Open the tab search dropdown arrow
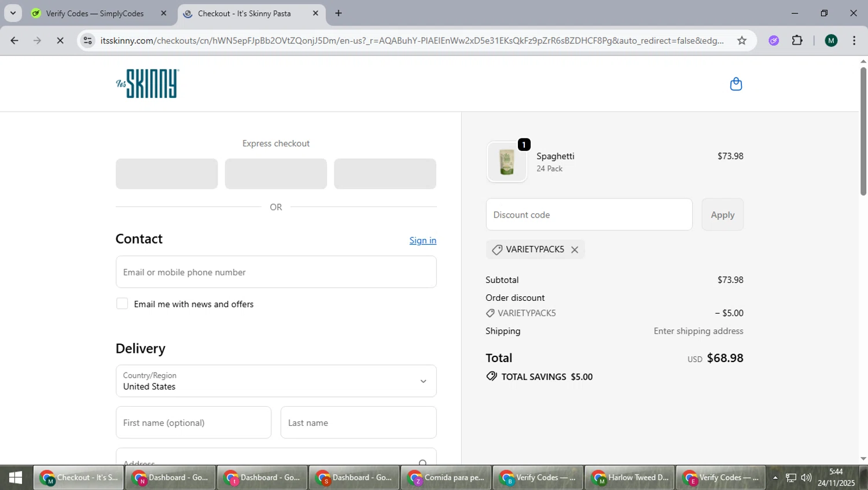The image size is (868, 490). (13, 13)
